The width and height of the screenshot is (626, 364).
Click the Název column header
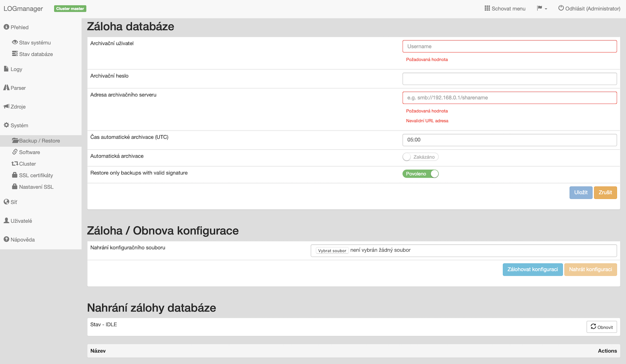98,351
